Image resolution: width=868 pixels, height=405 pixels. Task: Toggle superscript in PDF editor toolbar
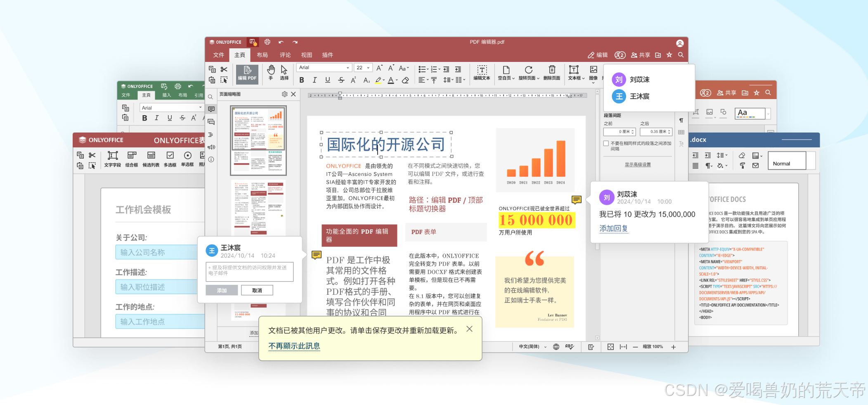(353, 80)
